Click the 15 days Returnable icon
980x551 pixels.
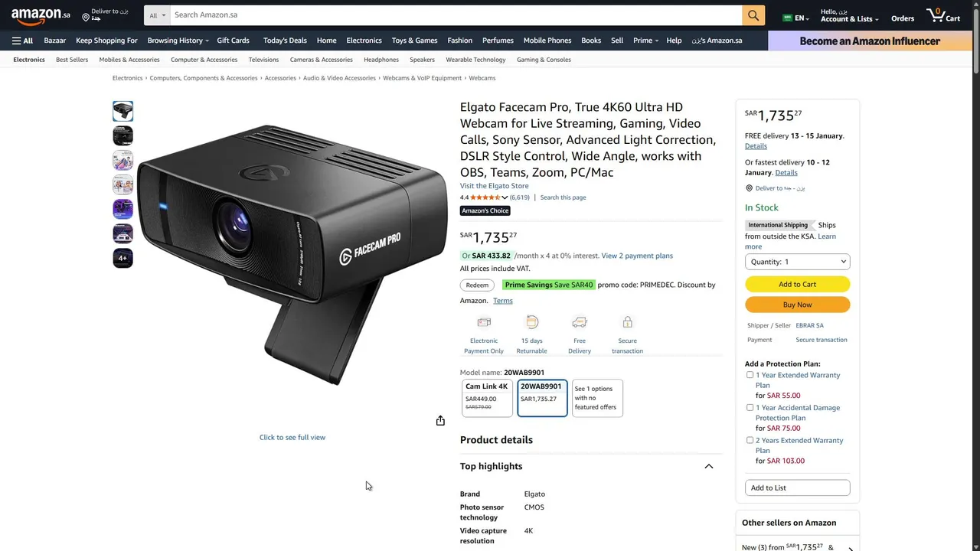[532, 322]
